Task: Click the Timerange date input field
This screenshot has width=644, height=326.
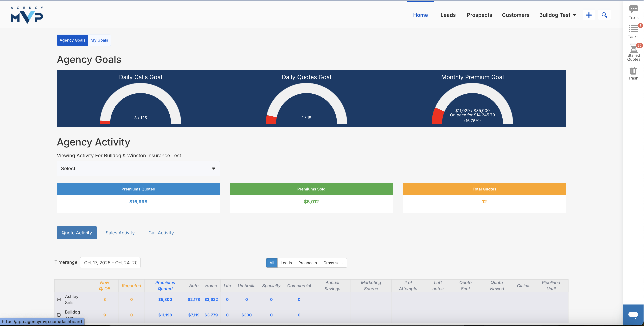Action: click(110, 263)
